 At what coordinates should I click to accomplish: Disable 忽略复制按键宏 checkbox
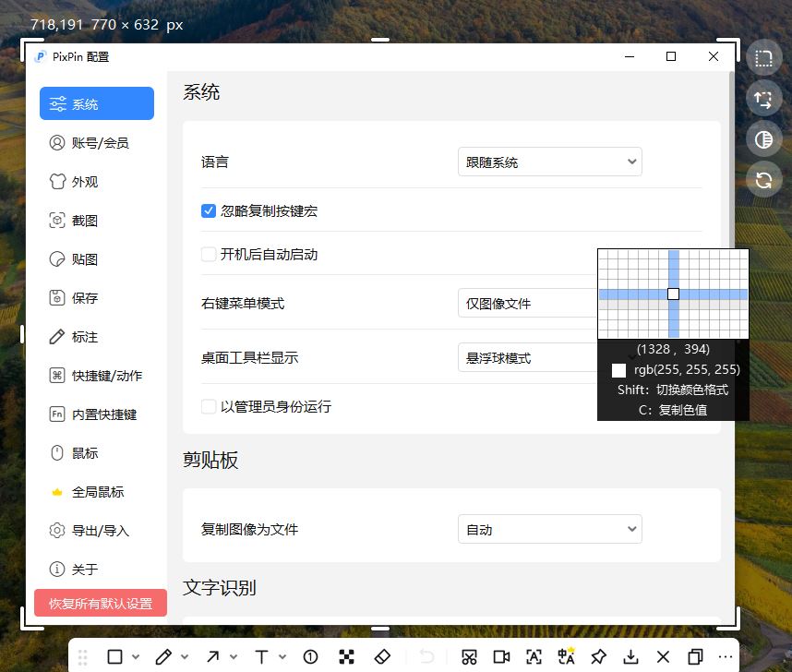point(209,210)
